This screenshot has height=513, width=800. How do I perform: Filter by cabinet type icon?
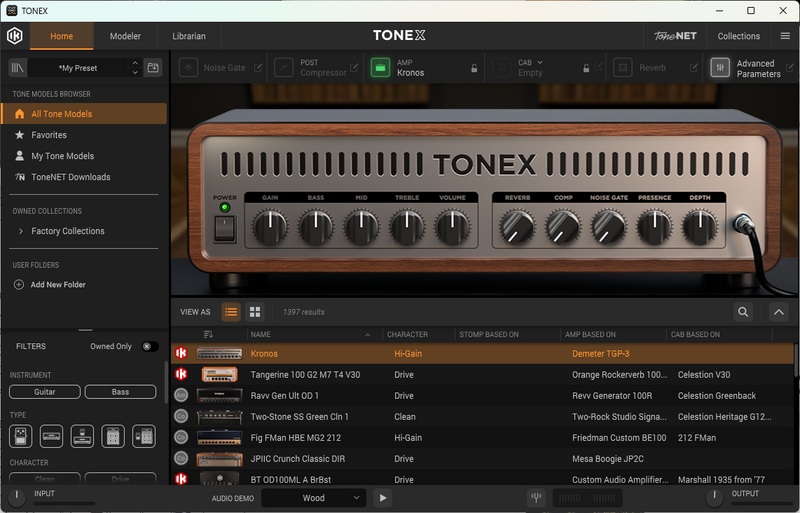pyautogui.click(x=113, y=436)
